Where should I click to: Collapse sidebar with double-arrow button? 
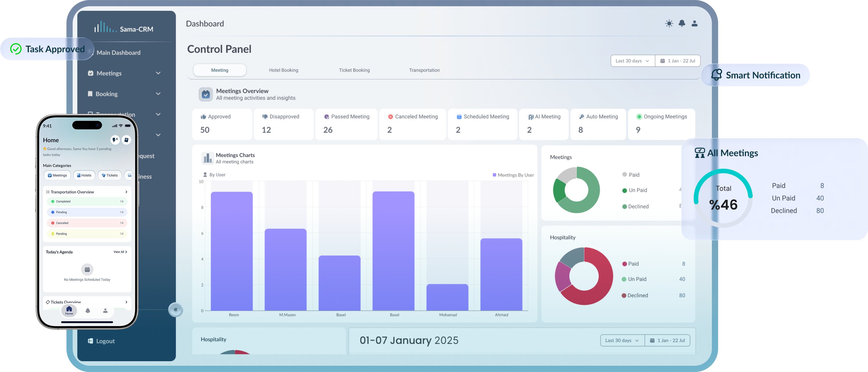click(175, 310)
